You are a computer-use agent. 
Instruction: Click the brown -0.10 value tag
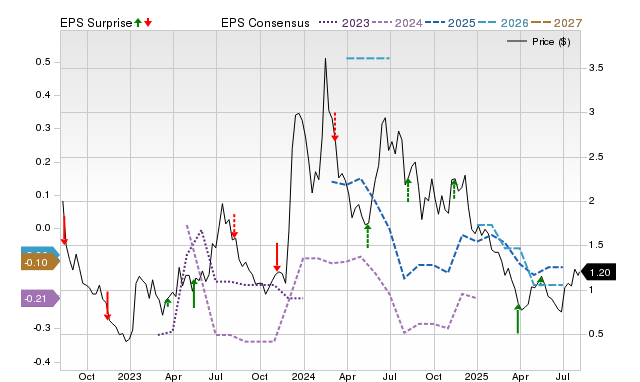click(x=40, y=262)
